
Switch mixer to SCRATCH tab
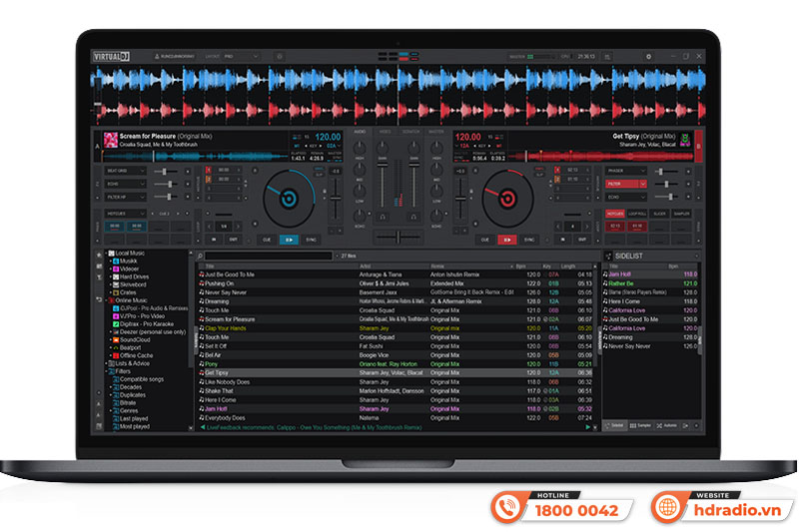(x=410, y=132)
